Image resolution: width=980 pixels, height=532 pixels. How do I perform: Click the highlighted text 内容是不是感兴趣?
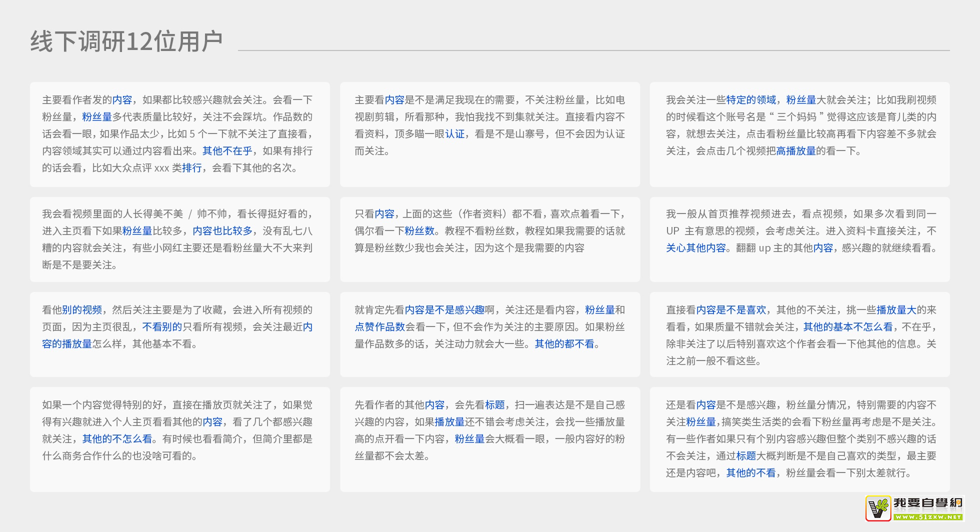pos(444,310)
